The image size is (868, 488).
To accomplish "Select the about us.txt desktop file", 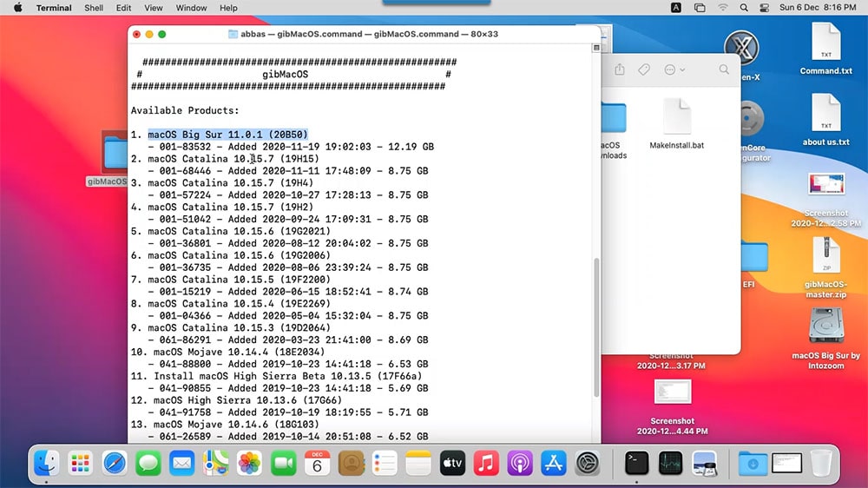I will 825,120.
